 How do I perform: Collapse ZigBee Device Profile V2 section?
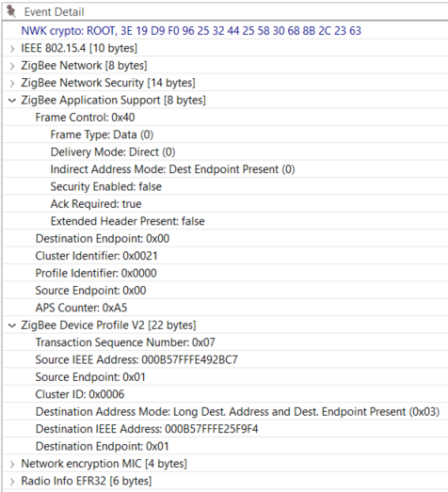click(x=12, y=325)
